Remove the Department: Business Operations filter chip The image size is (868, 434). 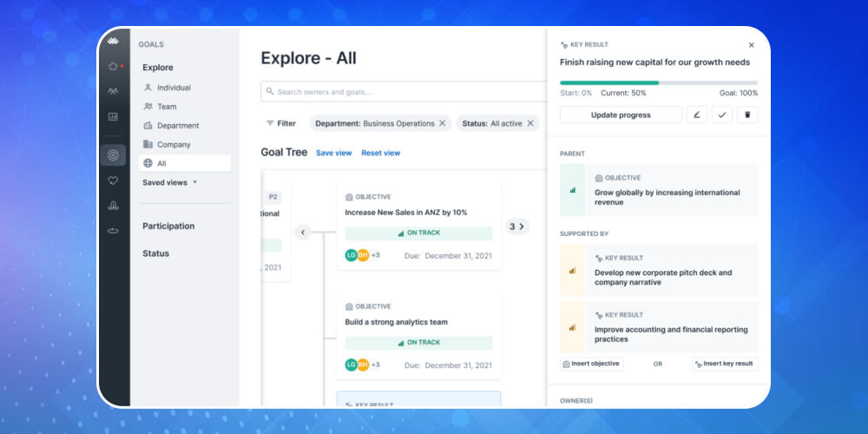(x=442, y=123)
